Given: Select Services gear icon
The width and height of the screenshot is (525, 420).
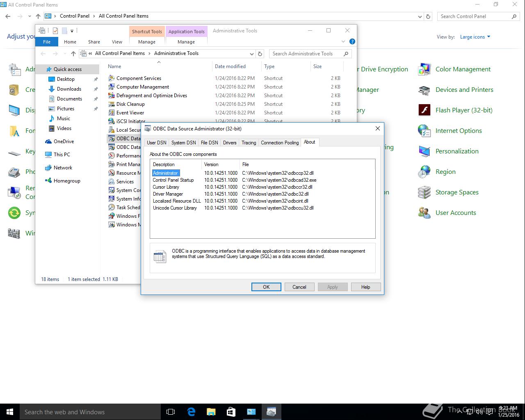Looking at the screenshot, I should point(111,181).
